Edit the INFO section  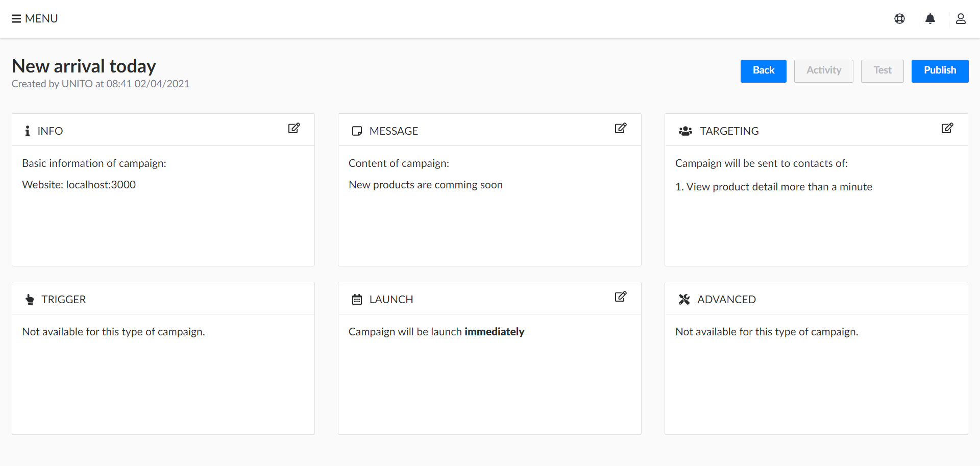coord(294,128)
